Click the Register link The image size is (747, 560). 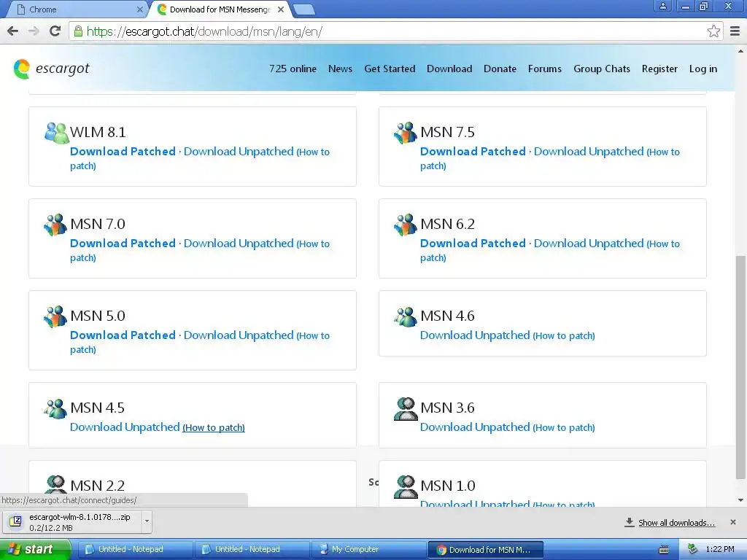click(x=659, y=69)
